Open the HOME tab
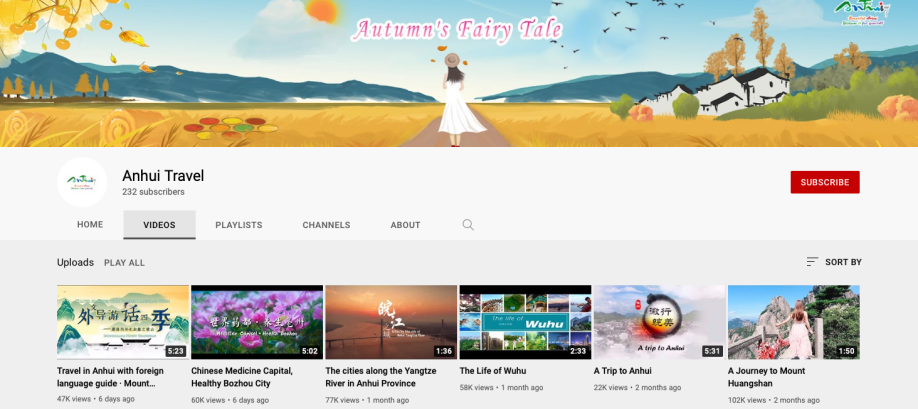Viewport: 918px width, 409px height. (x=90, y=225)
